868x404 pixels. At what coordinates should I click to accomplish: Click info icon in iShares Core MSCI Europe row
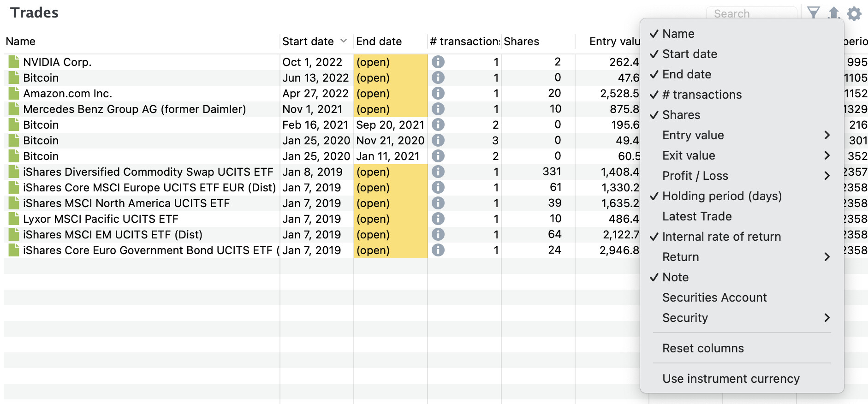click(x=438, y=187)
